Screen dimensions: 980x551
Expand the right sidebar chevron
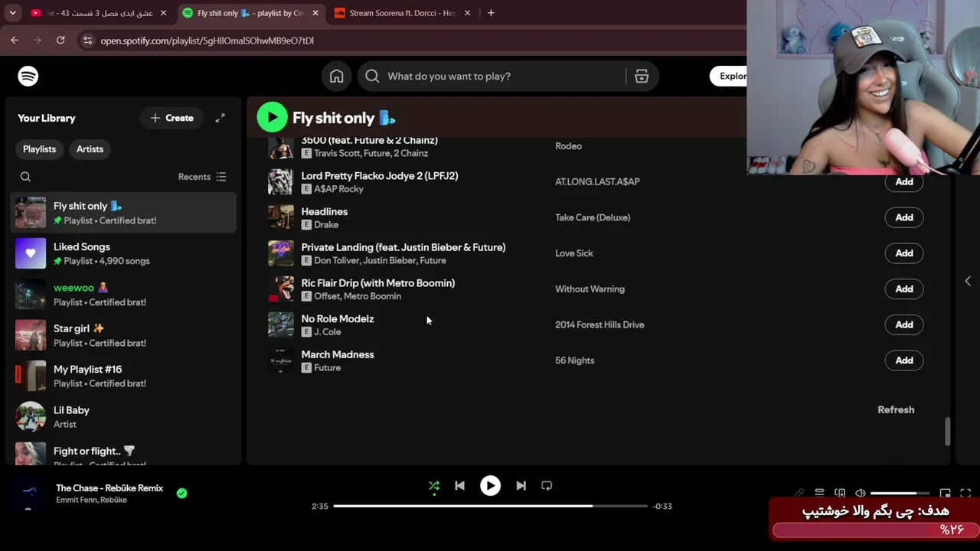(968, 281)
